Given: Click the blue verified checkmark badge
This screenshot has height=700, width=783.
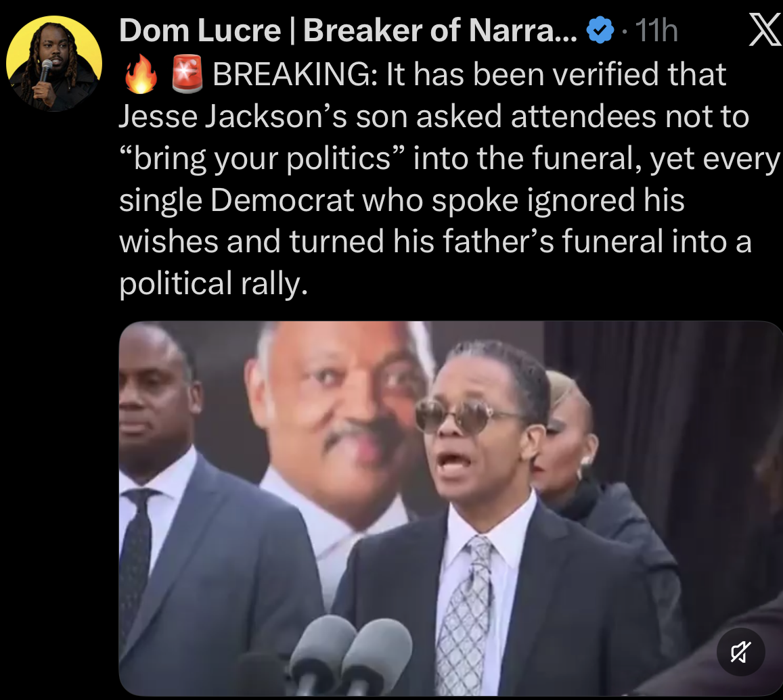Looking at the screenshot, I should coord(600,30).
